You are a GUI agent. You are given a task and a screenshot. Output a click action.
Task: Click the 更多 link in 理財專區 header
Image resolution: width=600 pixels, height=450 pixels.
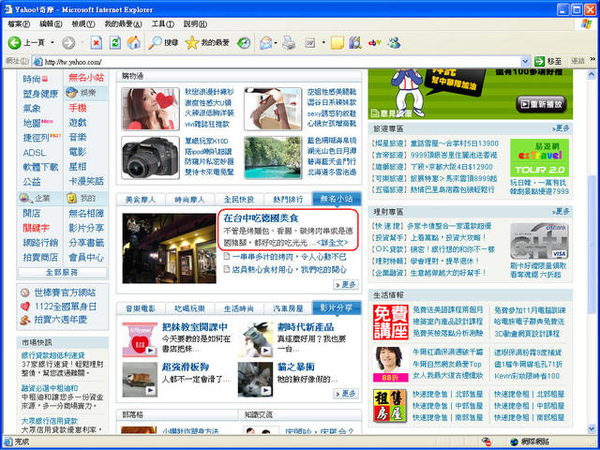(x=561, y=211)
